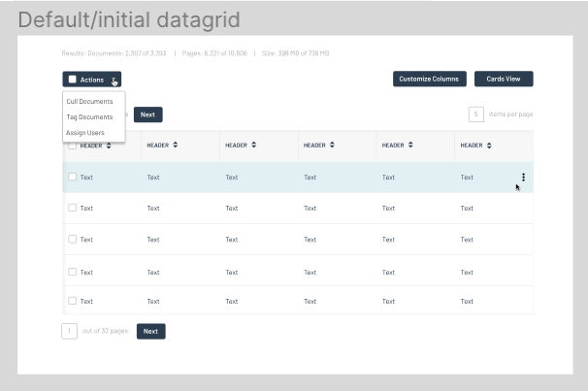Sort the third header column
588x391 pixels.
[x=253, y=146]
